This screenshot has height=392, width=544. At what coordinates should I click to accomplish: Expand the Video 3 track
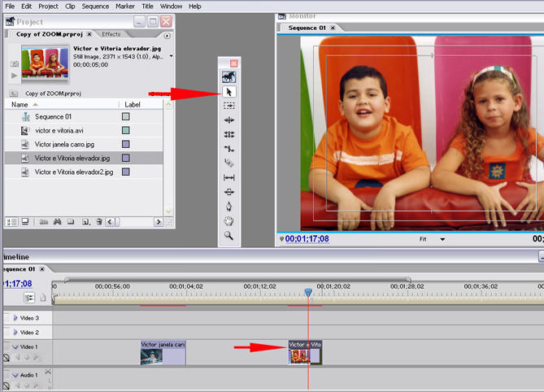tap(15, 317)
